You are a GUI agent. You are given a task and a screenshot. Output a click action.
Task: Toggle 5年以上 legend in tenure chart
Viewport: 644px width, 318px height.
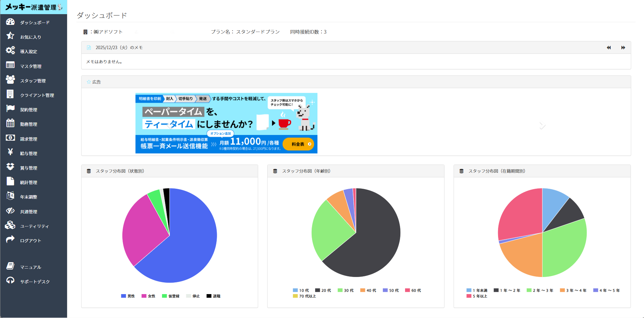477,296
